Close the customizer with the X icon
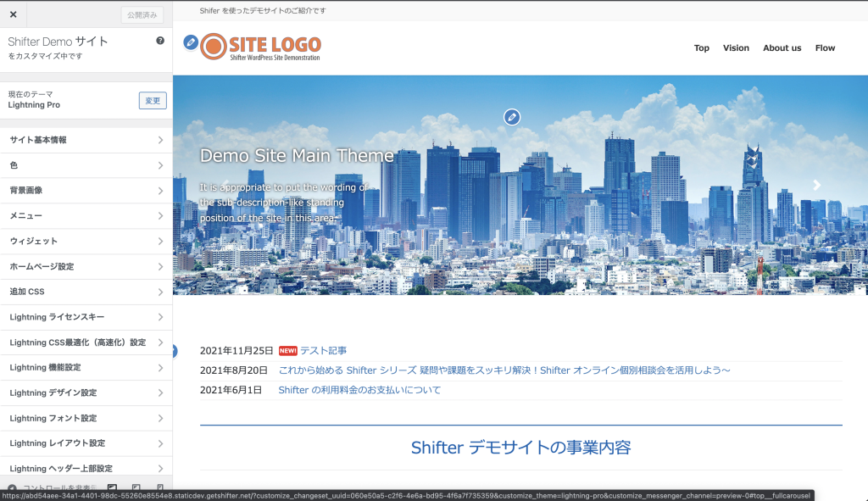 [13, 14]
